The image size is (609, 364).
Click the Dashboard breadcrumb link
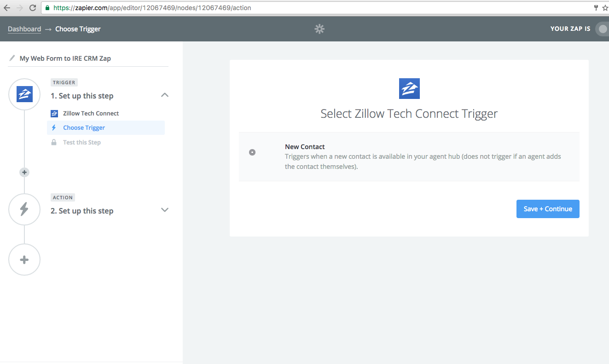tap(24, 29)
